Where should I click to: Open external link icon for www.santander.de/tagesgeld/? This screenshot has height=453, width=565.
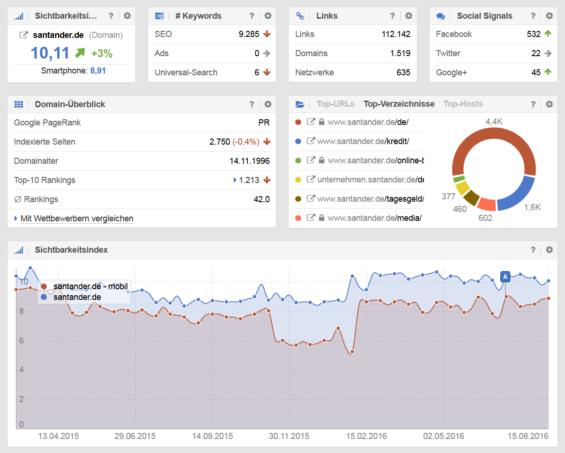click(311, 199)
